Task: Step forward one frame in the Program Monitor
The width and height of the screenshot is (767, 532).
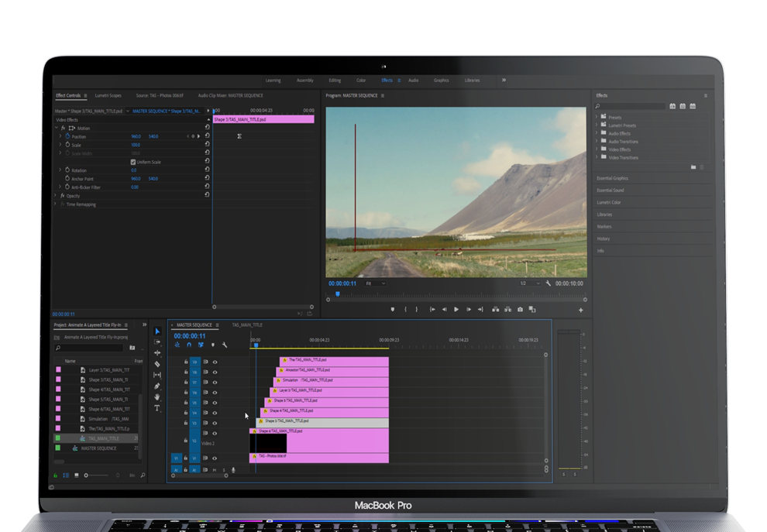Action: click(469, 310)
